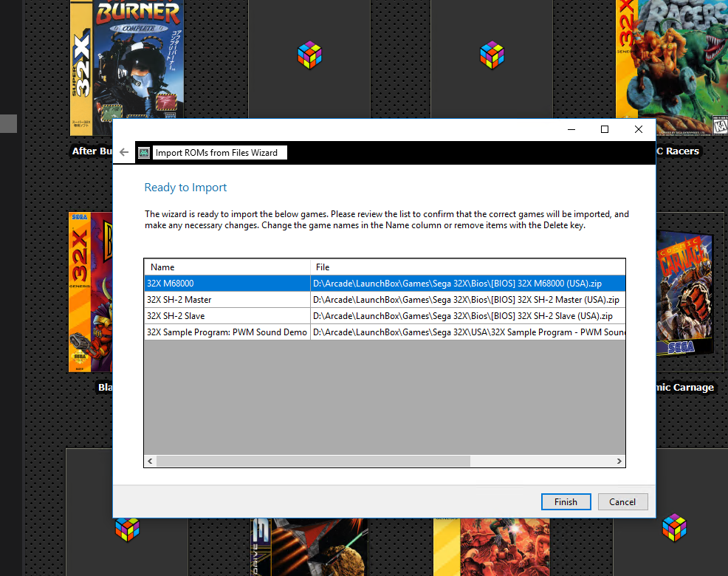
Task: Click the Import ROMs wizard title icon
Action: pyautogui.click(x=144, y=153)
